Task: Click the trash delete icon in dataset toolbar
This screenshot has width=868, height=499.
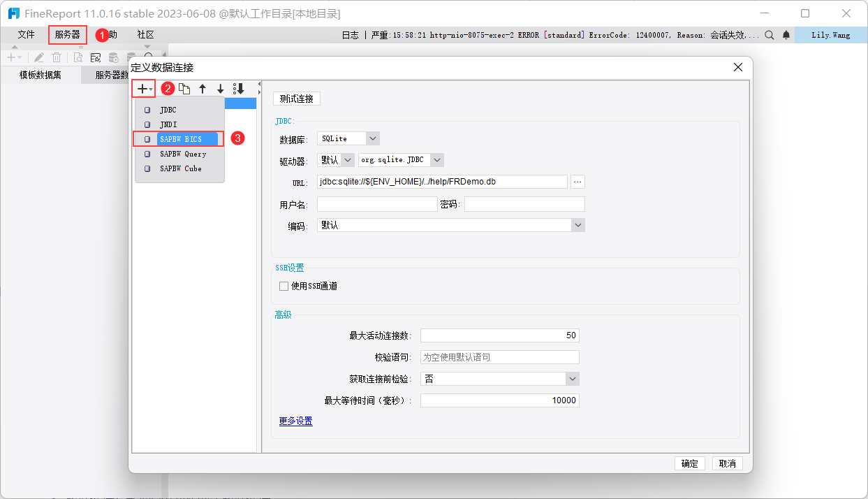Action: pyautogui.click(x=57, y=57)
